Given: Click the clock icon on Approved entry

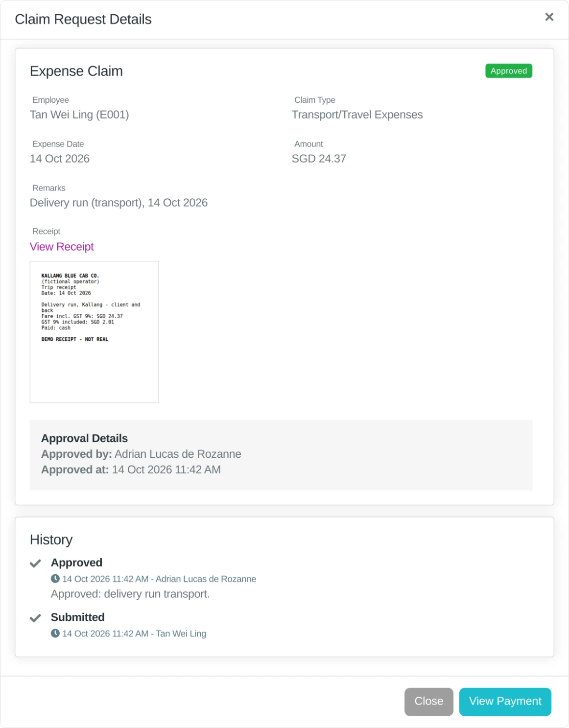Looking at the screenshot, I should pos(55,579).
